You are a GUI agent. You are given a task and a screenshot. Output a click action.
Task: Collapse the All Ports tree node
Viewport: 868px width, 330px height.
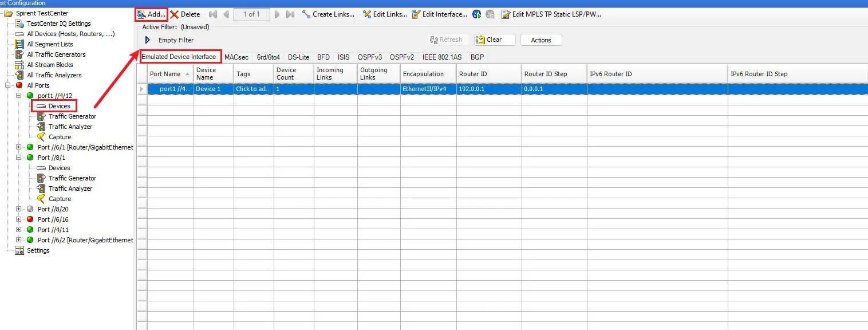[x=9, y=85]
